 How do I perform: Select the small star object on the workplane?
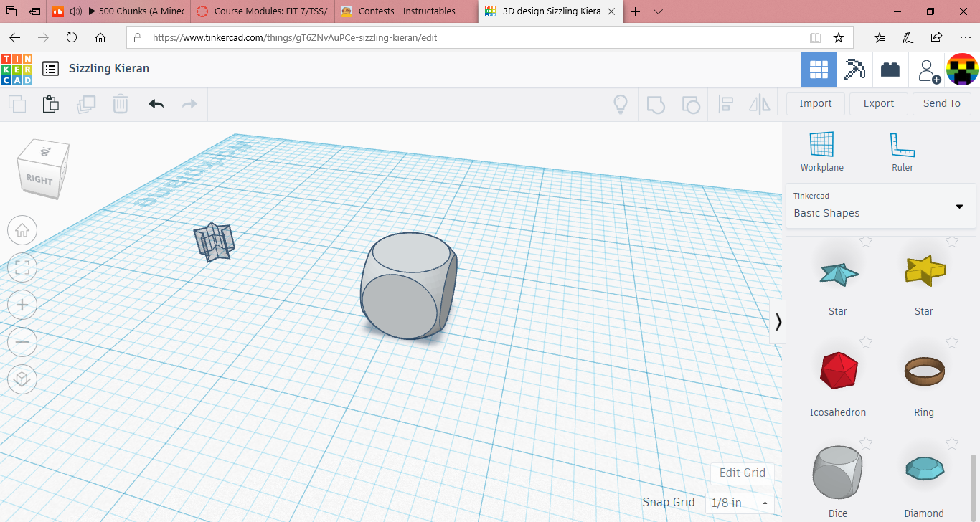(x=214, y=242)
